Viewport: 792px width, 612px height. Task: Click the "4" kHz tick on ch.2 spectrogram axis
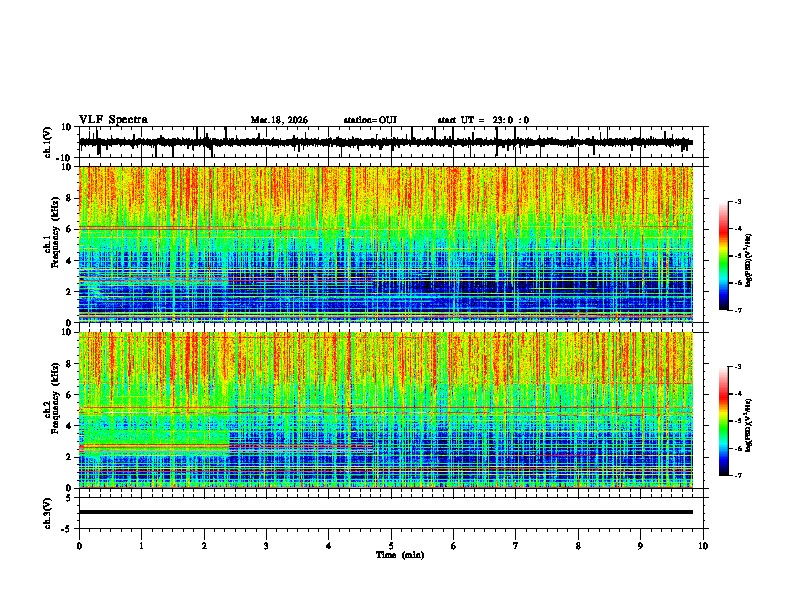tap(69, 426)
